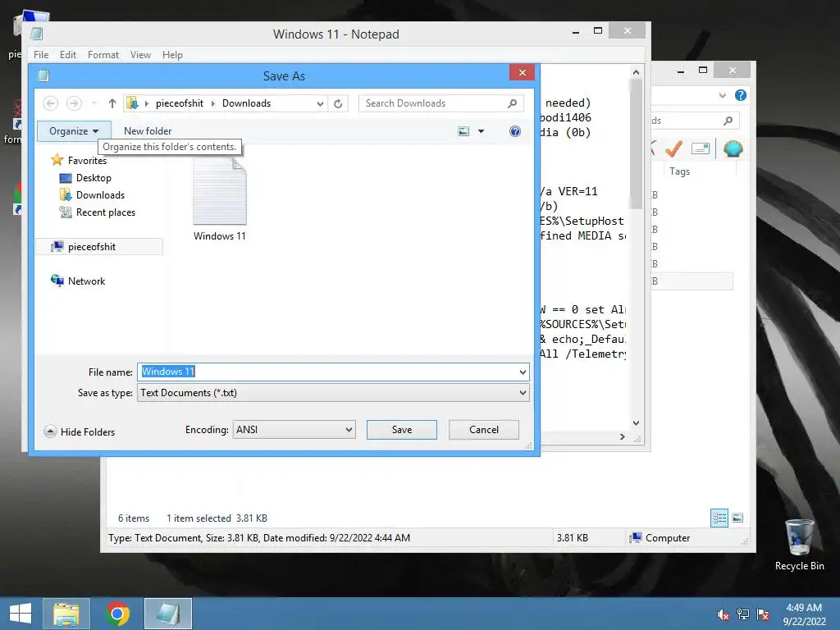Expand the address bar history dropdown
The height and width of the screenshot is (630, 840).
coord(320,103)
